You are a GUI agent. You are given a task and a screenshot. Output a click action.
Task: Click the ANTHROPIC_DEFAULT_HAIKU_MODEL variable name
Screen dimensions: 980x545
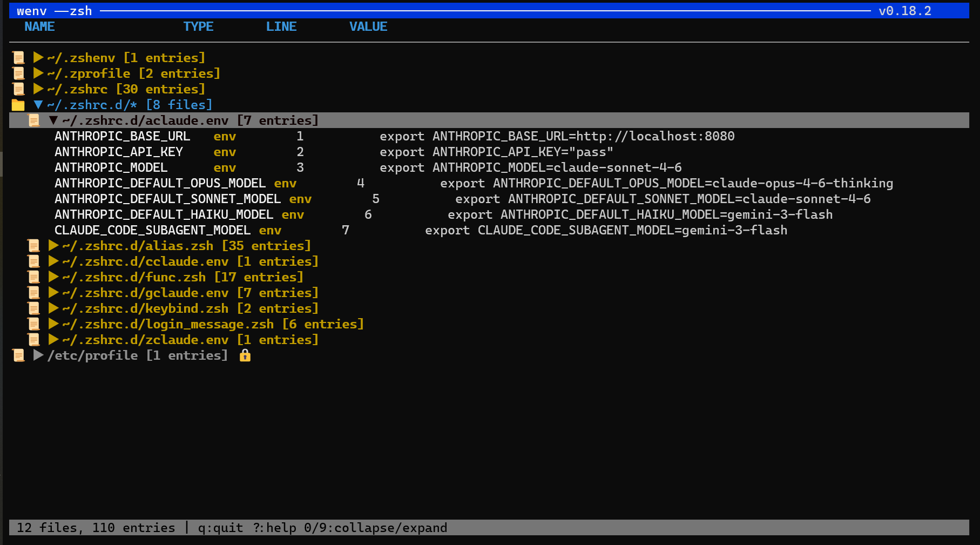click(x=164, y=214)
